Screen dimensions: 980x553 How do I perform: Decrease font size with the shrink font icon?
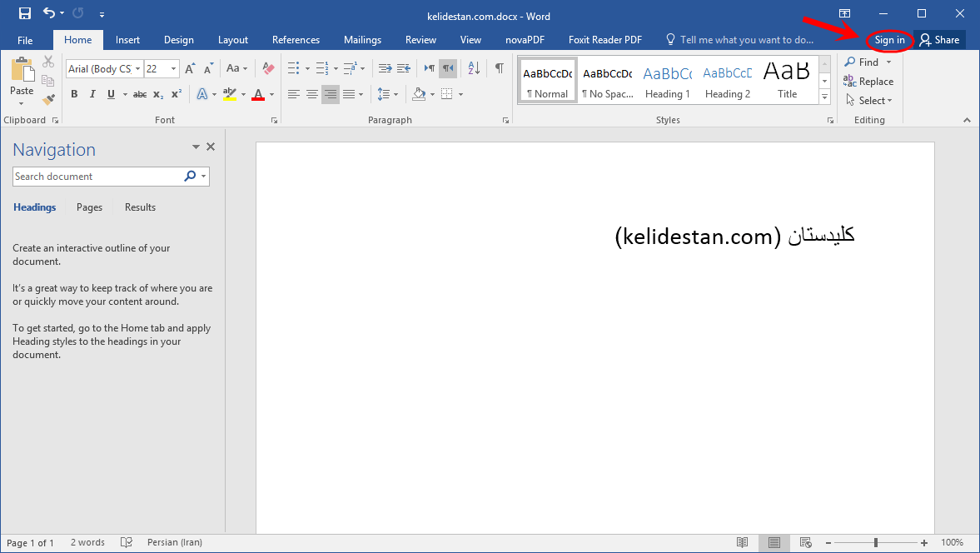(x=208, y=69)
